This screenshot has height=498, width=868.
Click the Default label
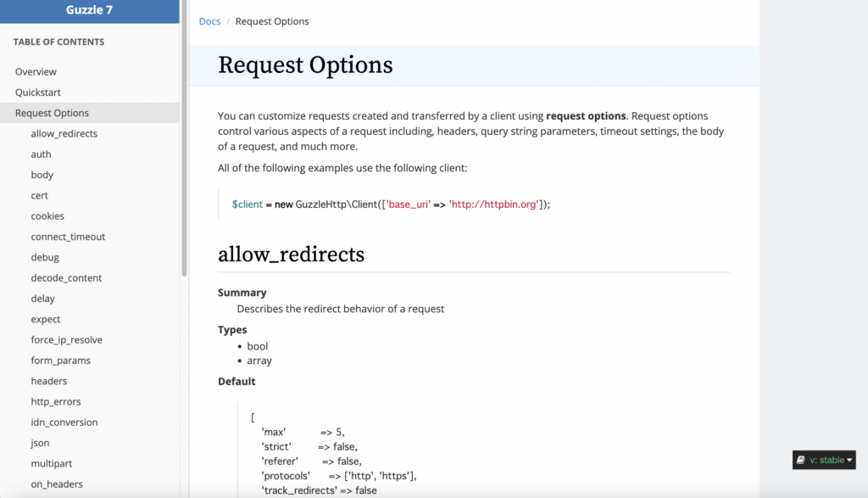click(236, 381)
